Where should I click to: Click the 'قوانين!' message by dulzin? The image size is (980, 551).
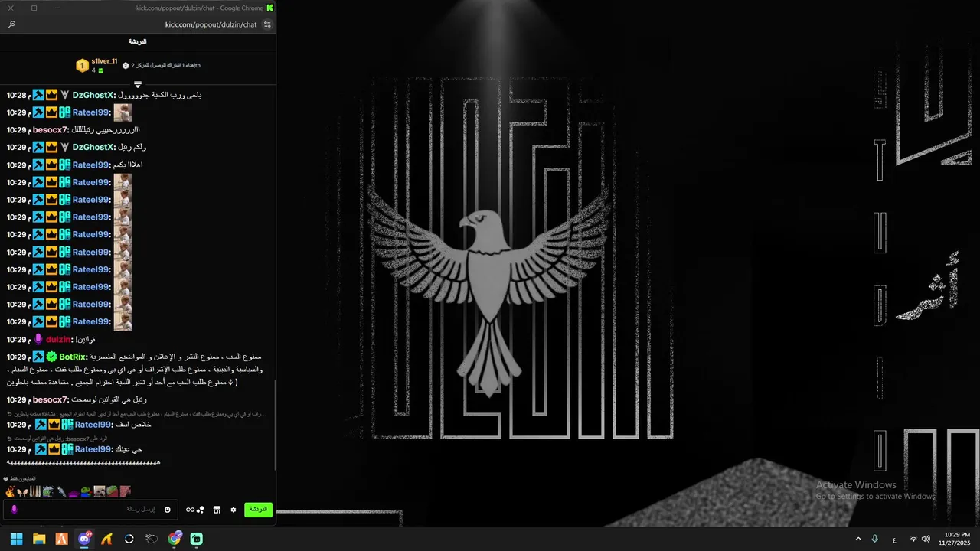click(x=87, y=339)
